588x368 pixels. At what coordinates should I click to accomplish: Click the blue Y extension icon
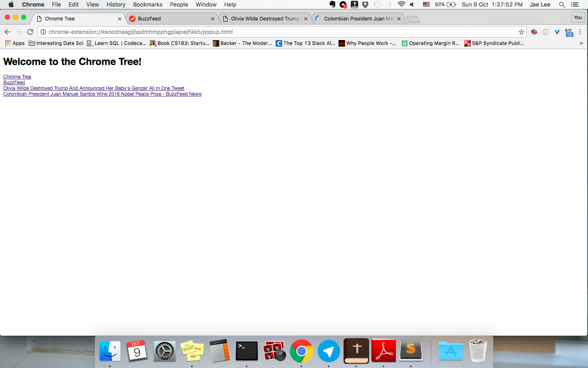(557, 32)
